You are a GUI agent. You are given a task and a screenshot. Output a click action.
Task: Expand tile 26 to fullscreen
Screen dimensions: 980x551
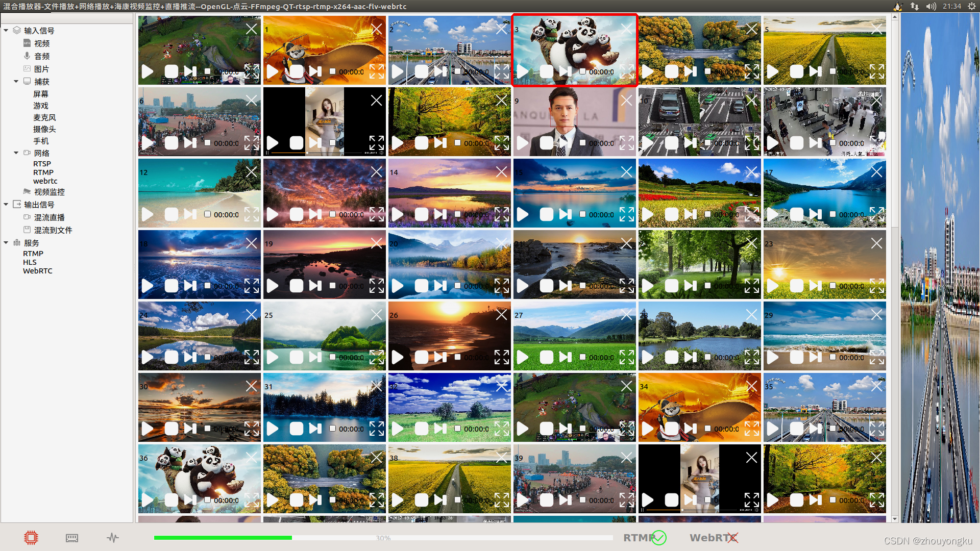point(502,357)
